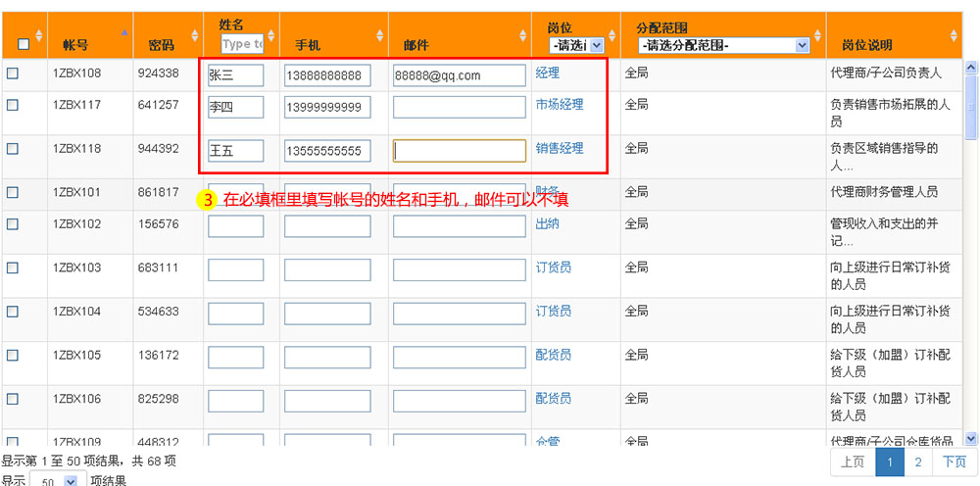Click phone field 13555555555
The height and width of the screenshot is (486, 980).
327,151
